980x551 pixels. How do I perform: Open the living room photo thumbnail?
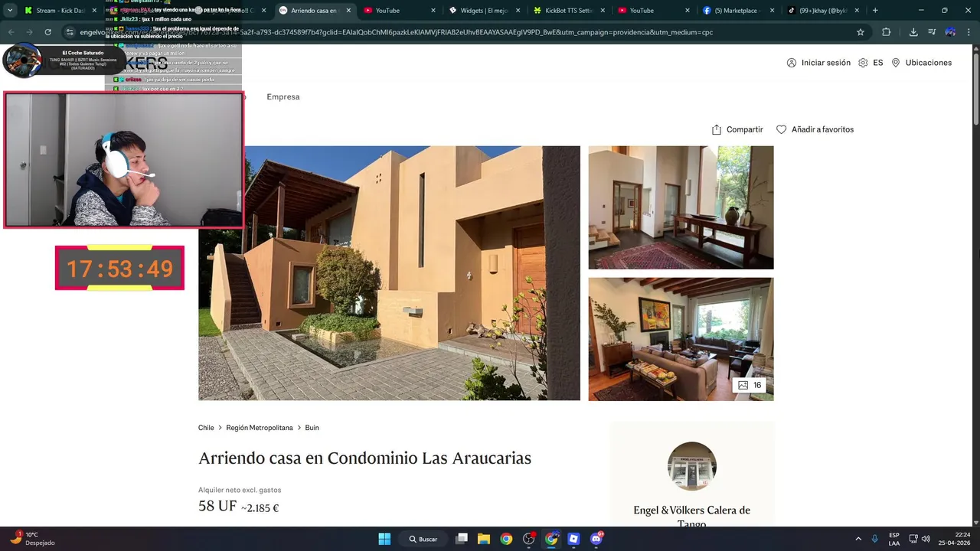(x=681, y=339)
